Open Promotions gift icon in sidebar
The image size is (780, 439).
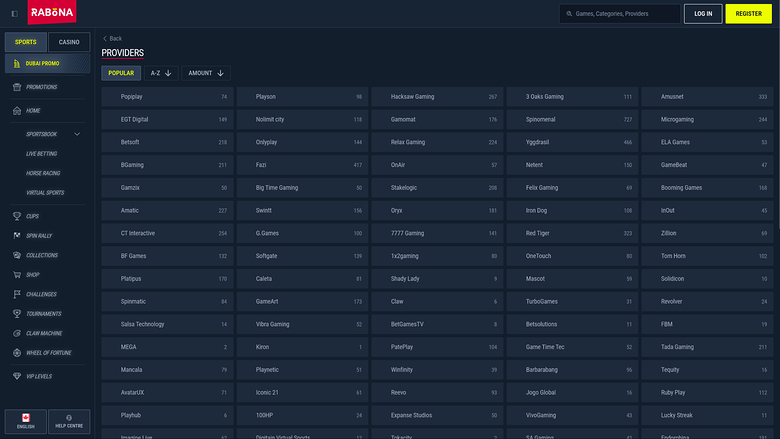[x=17, y=87]
